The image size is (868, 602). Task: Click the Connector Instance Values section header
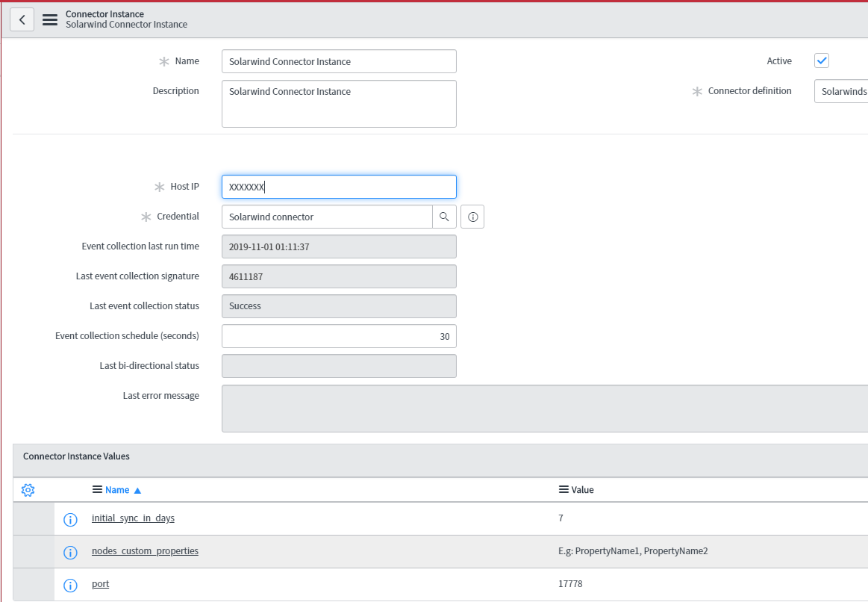point(76,456)
